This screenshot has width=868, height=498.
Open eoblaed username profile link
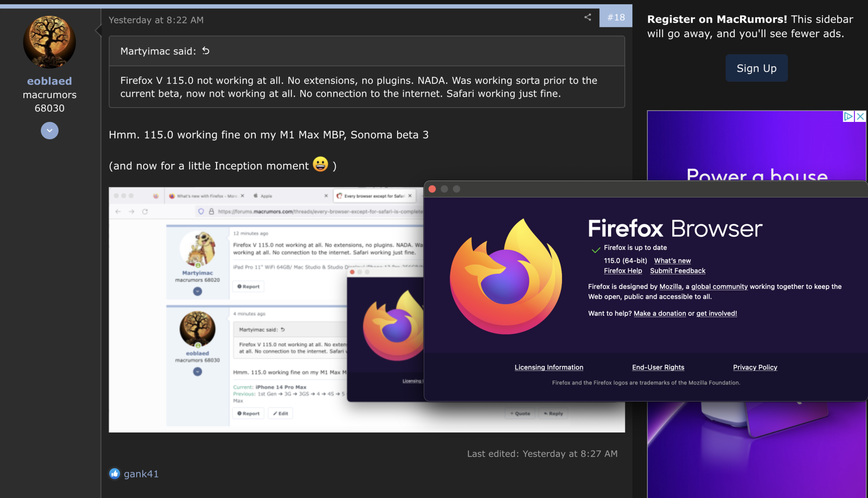coord(49,81)
